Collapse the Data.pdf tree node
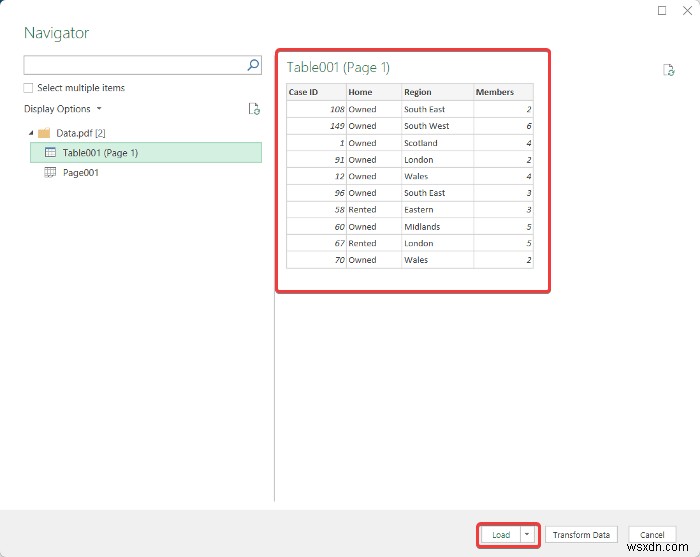The image size is (700, 557). click(31, 133)
